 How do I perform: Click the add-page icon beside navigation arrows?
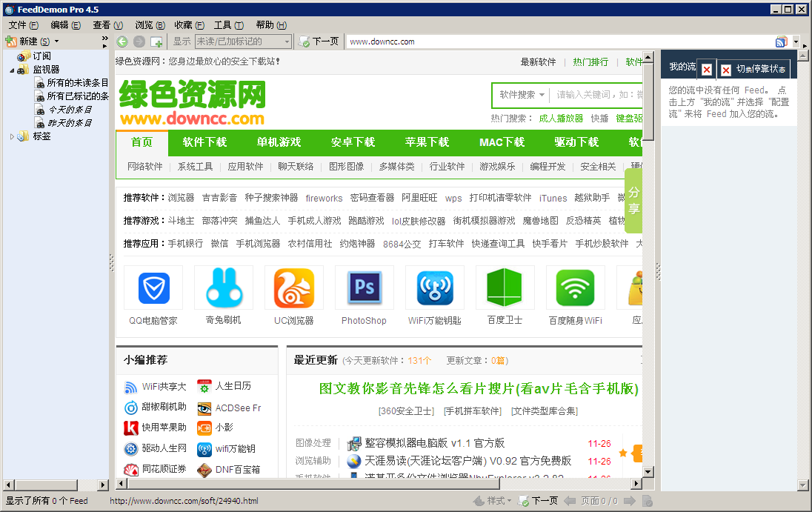point(157,41)
